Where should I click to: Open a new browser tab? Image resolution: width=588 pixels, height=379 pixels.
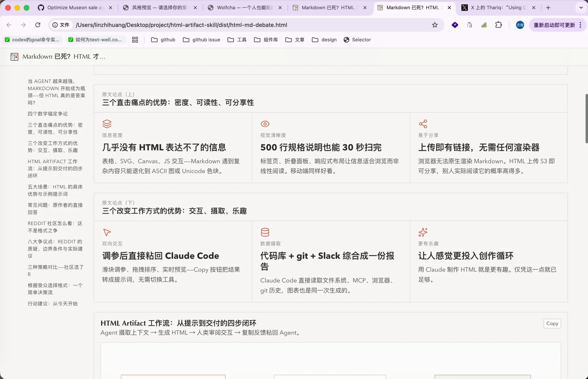pyautogui.click(x=548, y=7)
